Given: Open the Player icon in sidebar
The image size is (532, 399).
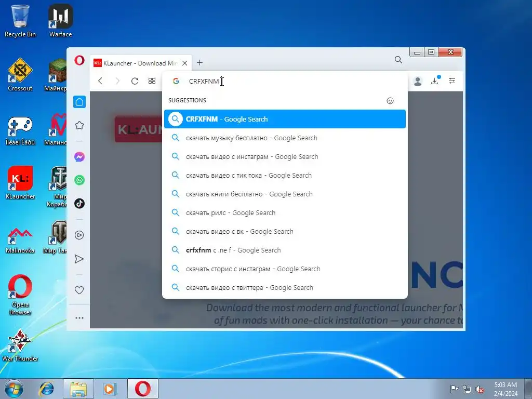Looking at the screenshot, I should (79, 235).
